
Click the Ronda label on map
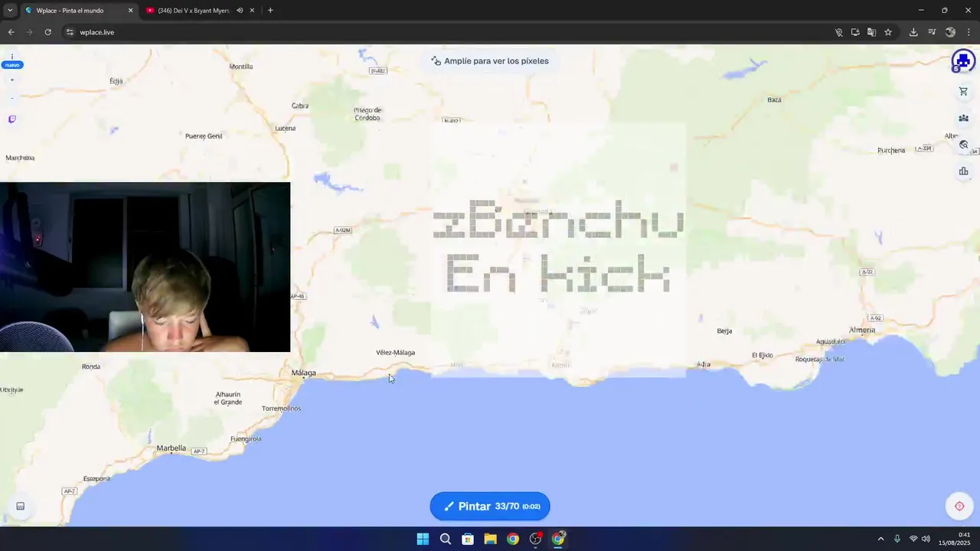[x=91, y=367]
